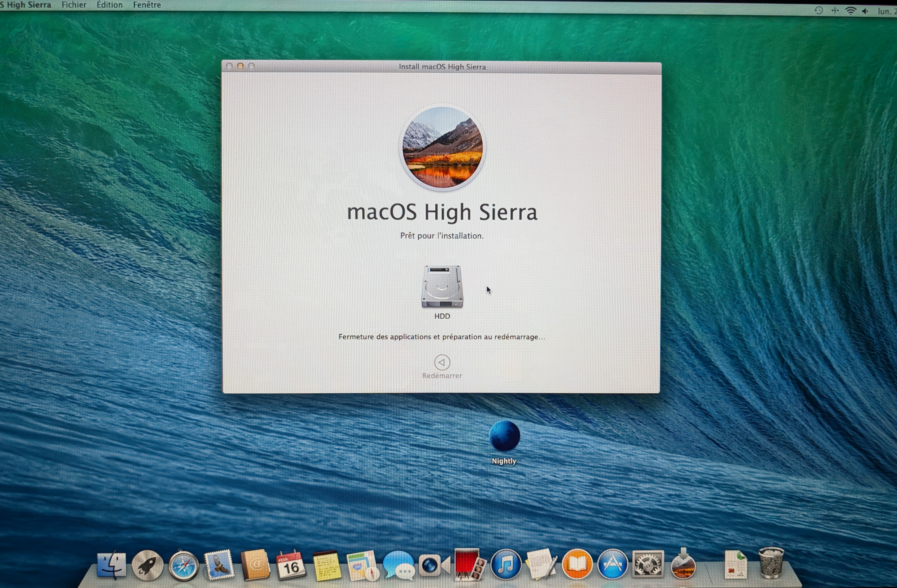The width and height of the screenshot is (897, 588).
Task: Open Mail stamp icon in dock
Action: [x=219, y=565]
